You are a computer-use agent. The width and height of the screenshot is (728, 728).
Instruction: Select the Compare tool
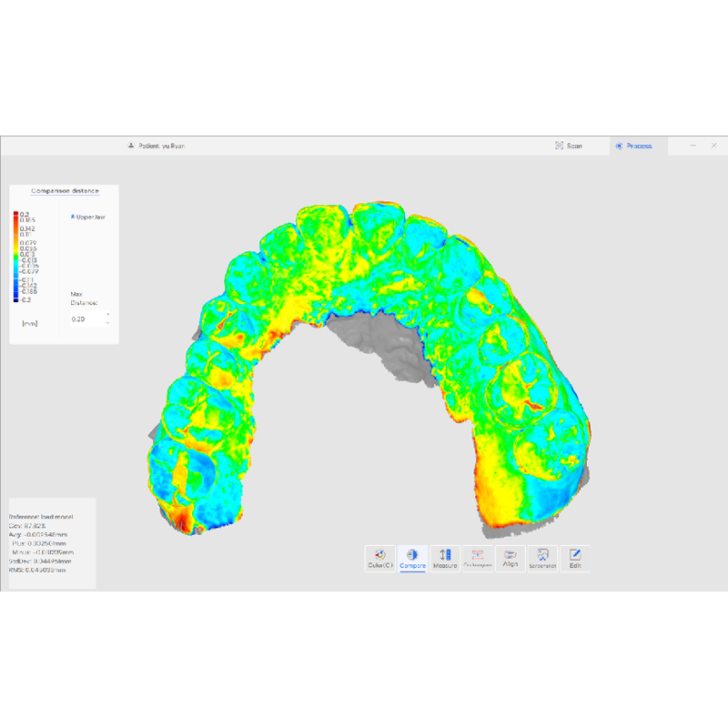pyautogui.click(x=412, y=558)
